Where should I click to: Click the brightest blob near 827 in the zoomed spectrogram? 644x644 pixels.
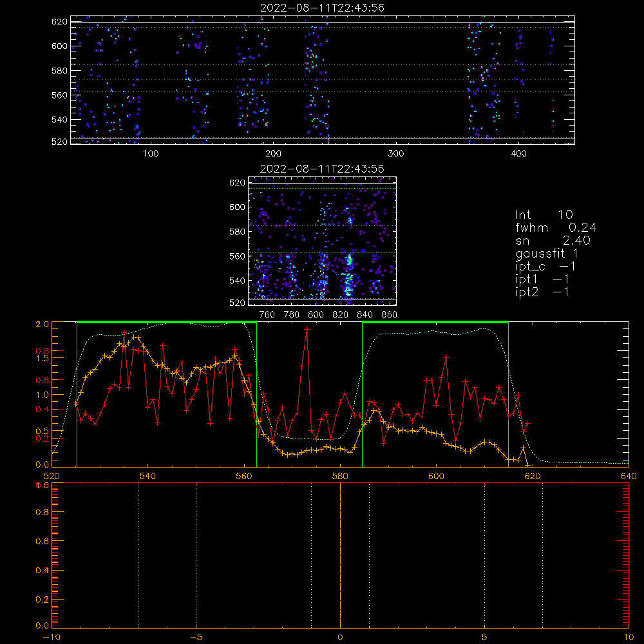pos(349,260)
